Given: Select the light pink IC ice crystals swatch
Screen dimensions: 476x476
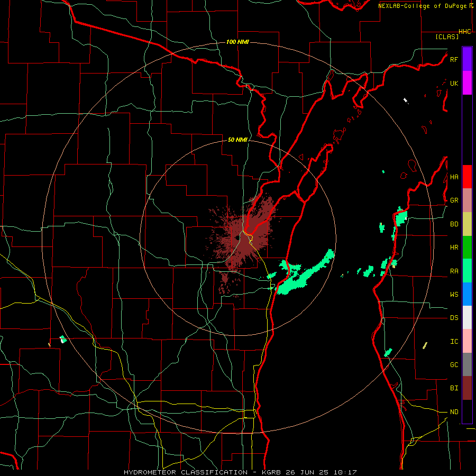Looking at the screenshot, I should (x=467, y=341).
